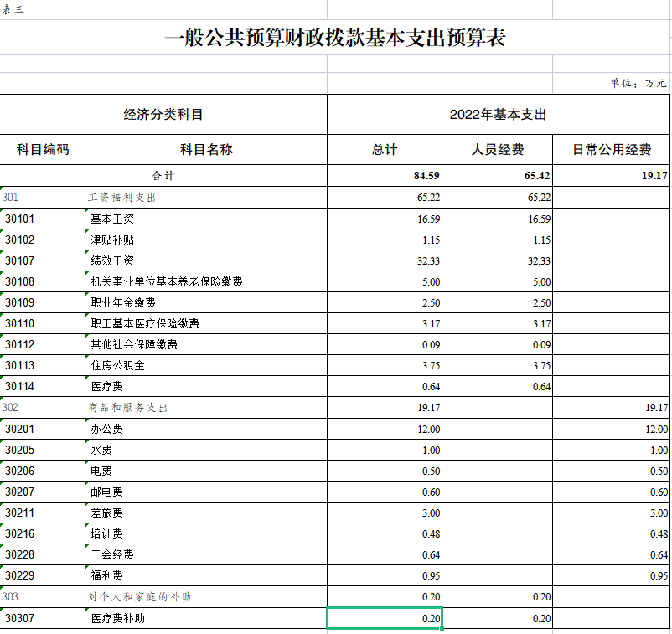
Task: Select the title cell 一般公共预算财政拨款基本支出预算表
Action: pyautogui.click(x=335, y=37)
